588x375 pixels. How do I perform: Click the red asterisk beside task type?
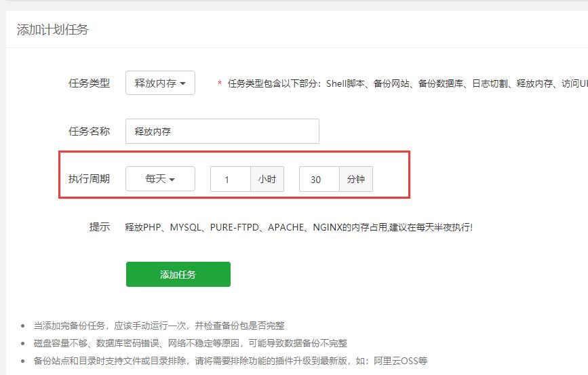coord(219,84)
